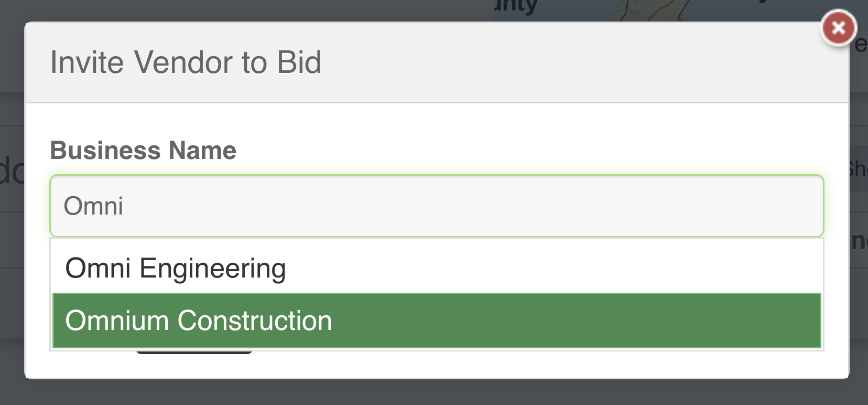The height and width of the screenshot is (405, 868).
Task: Click the modal's grey header bar
Action: tap(577, 62)
